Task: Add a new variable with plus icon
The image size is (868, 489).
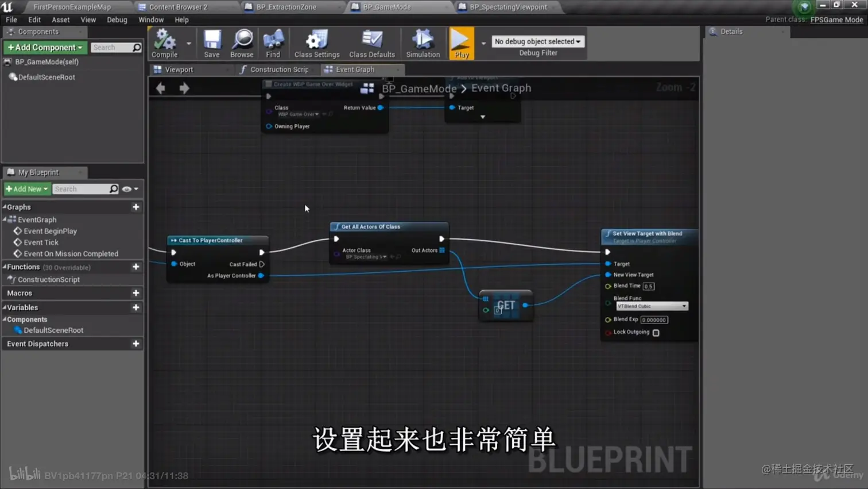Action: point(136,307)
